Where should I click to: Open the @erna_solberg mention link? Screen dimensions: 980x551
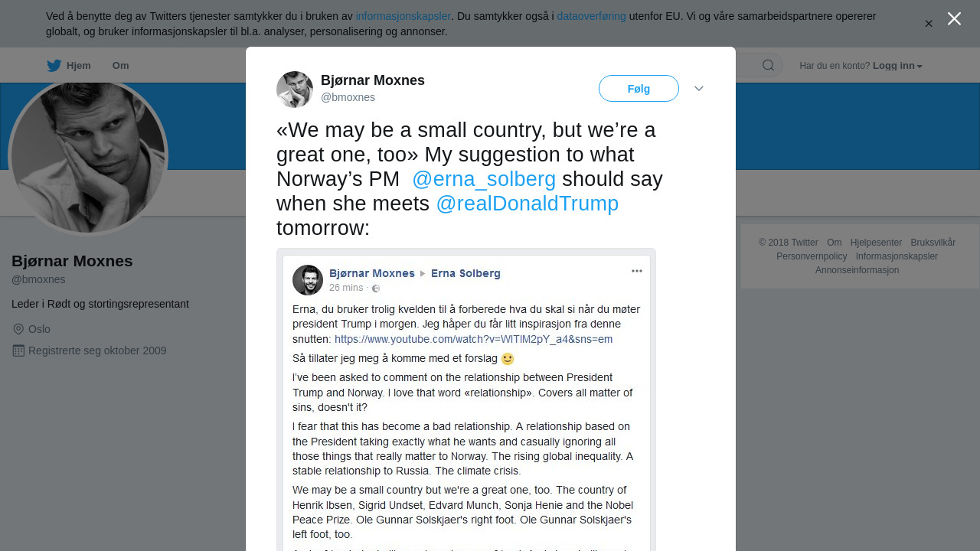click(x=484, y=179)
